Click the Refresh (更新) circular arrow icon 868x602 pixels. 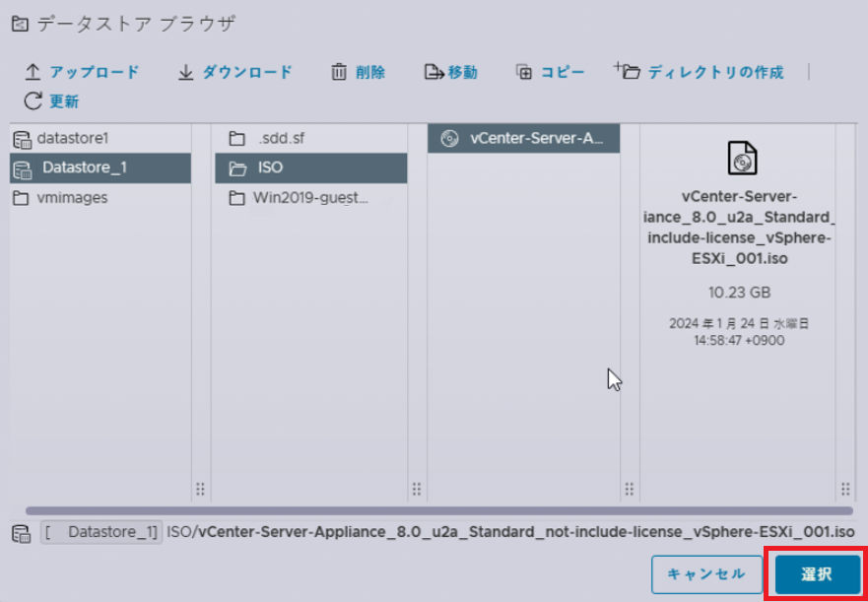pos(33,101)
